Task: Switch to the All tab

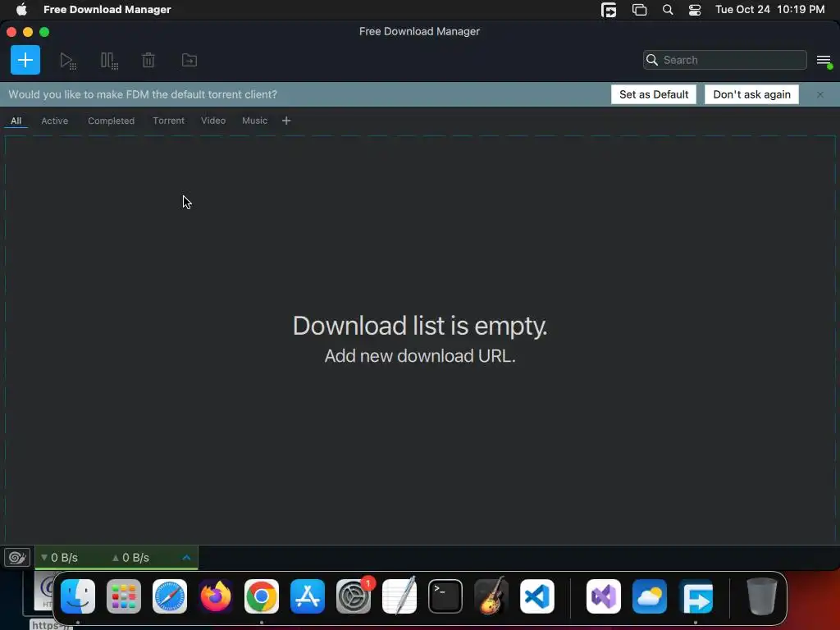Action: click(16, 121)
